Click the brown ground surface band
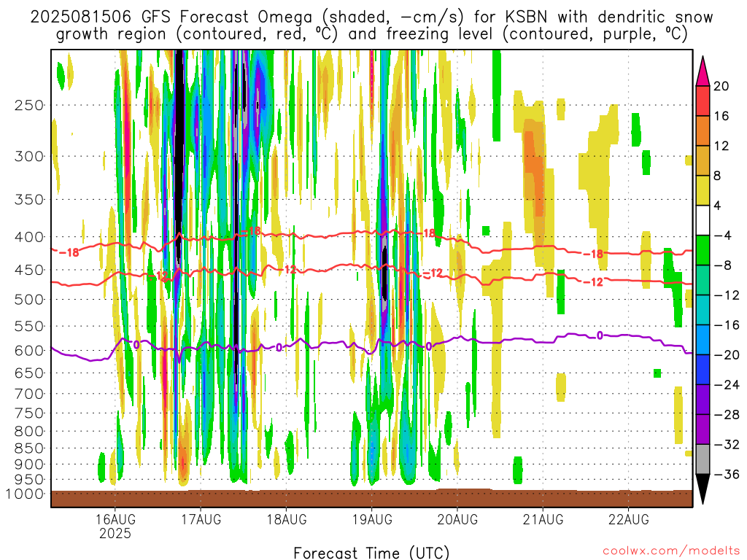Screen dimensions: 747x560 [371, 499]
